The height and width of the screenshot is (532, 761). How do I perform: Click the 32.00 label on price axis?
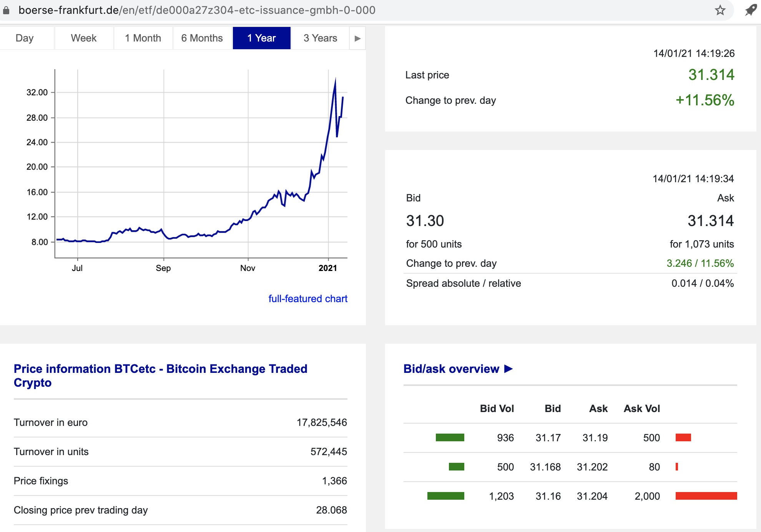click(x=37, y=92)
